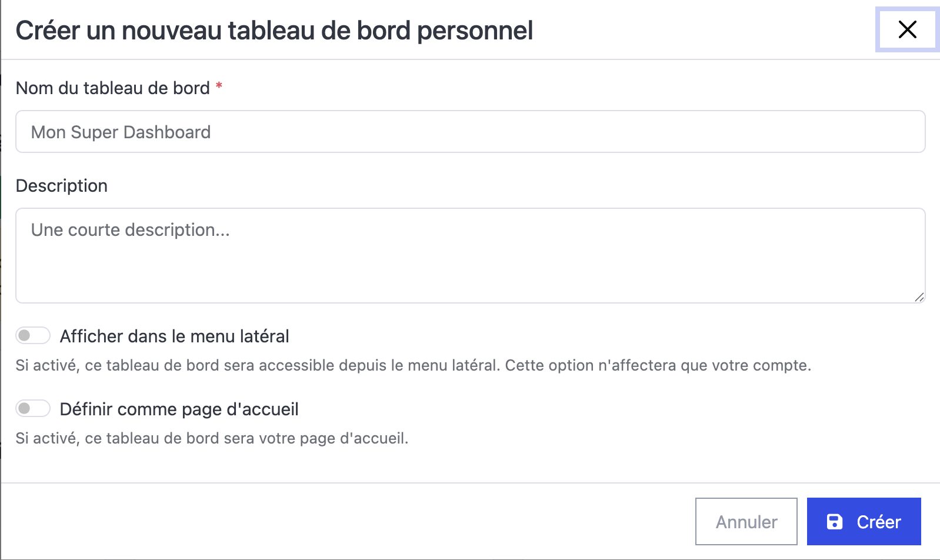Screen dimensions: 940x560
Task: Click the 'Afficher dans le menu latéral' label
Action: click(174, 336)
